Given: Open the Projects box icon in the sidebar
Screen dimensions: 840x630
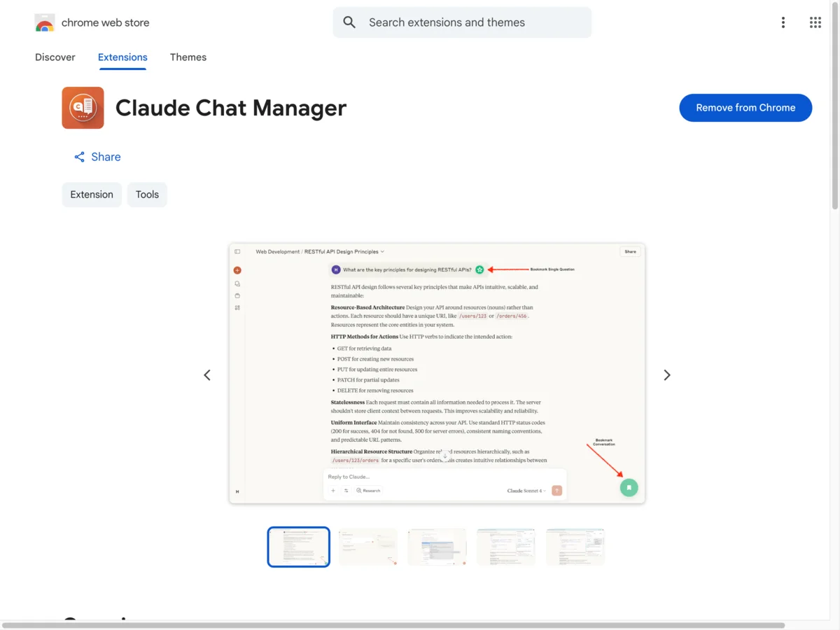Looking at the screenshot, I should 237,295.
